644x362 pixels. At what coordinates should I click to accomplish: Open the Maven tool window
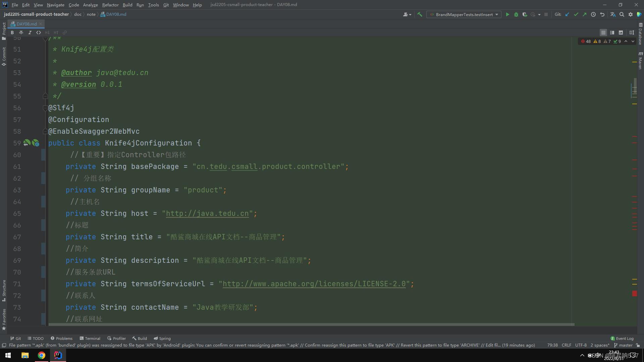click(x=640, y=60)
